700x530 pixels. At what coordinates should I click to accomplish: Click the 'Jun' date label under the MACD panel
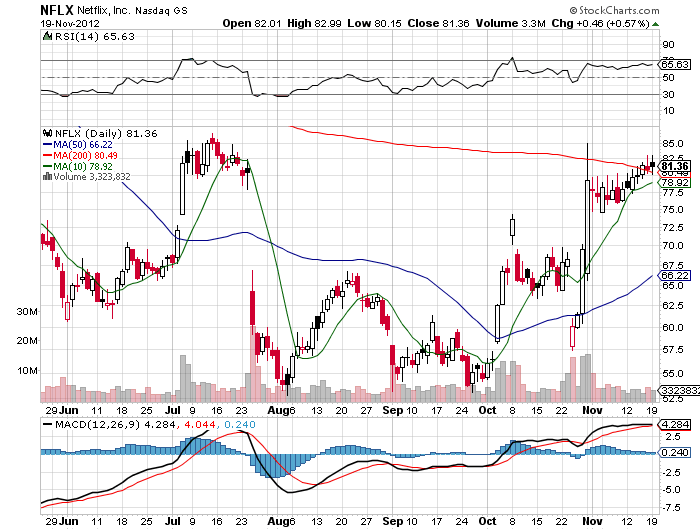point(69,521)
